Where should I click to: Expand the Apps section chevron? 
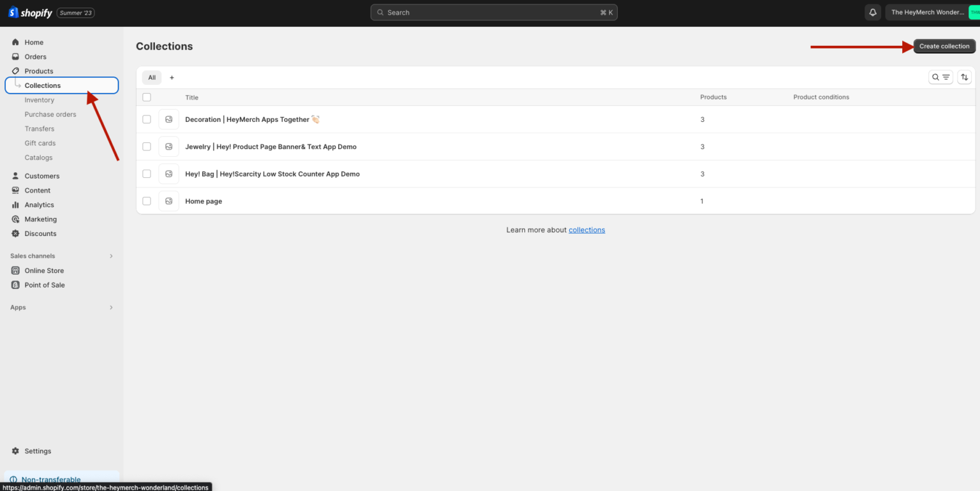pos(111,307)
